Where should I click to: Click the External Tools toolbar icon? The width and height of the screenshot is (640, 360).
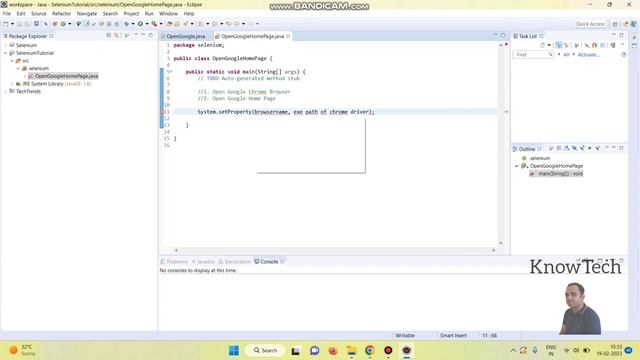click(x=154, y=24)
